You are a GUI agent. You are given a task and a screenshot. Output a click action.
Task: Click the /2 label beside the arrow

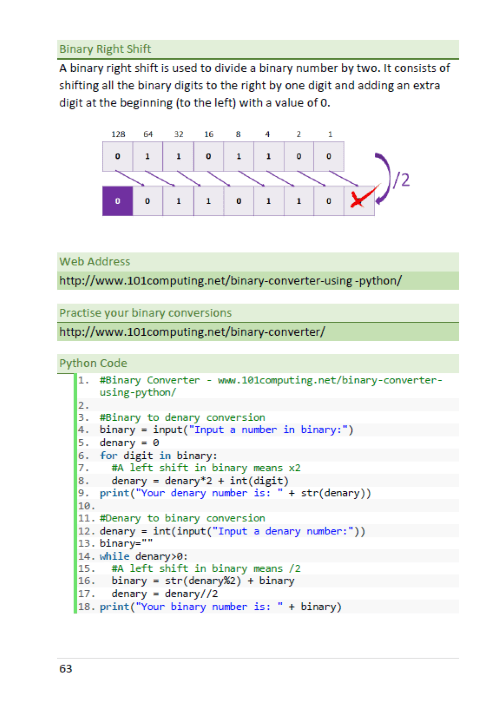click(x=401, y=180)
